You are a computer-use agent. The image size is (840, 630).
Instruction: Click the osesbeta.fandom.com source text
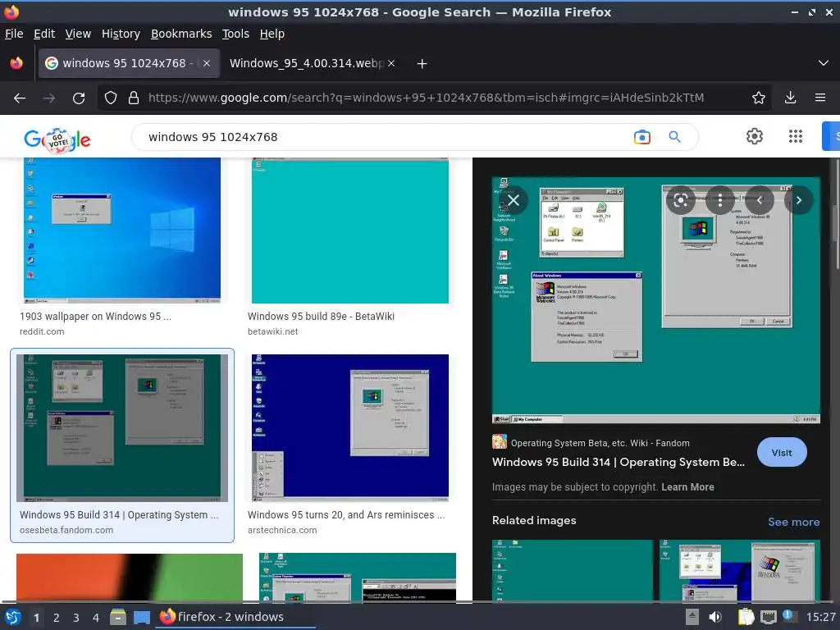(x=66, y=530)
